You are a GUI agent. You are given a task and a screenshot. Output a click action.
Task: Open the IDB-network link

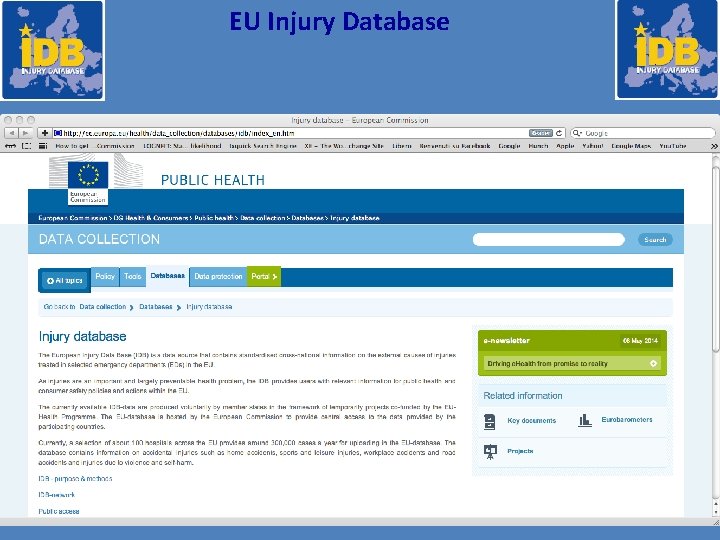[56, 495]
